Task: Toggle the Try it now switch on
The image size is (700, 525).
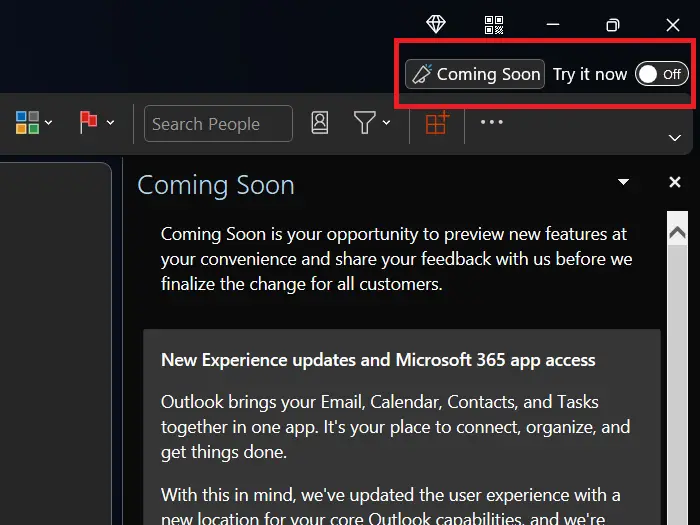Action: [x=662, y=74]
